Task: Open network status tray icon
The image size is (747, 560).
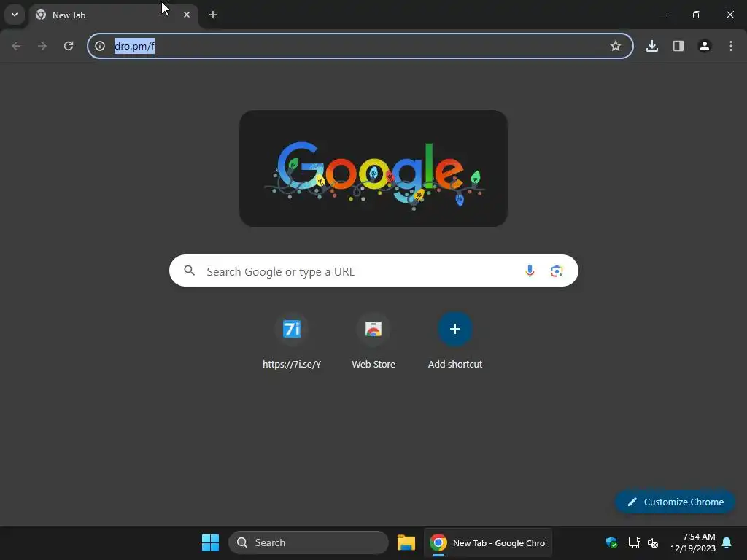Action: [634, 542]
